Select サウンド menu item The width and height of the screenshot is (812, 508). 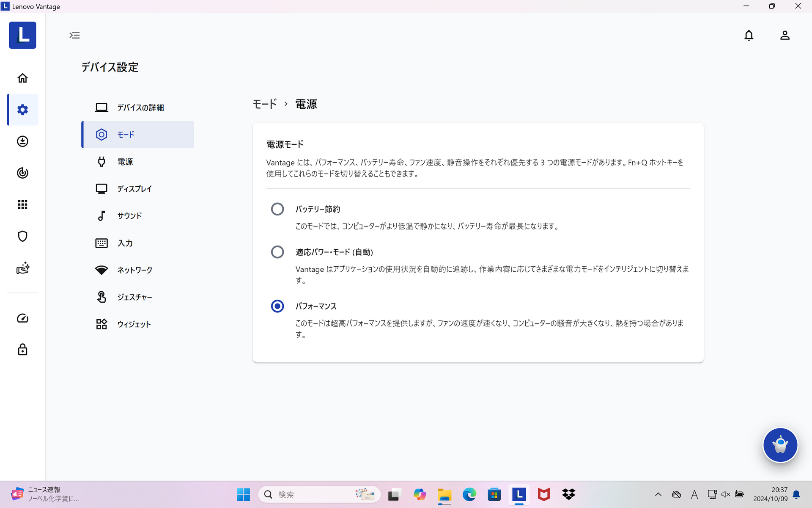(x=137, y=216)
